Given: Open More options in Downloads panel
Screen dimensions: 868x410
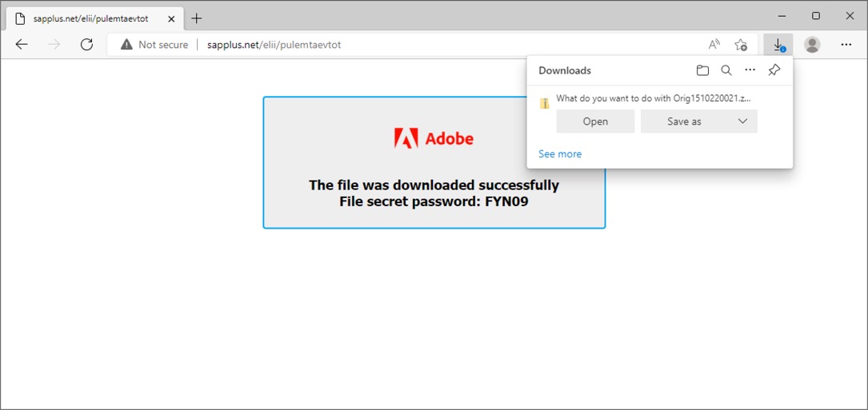Looking at the screenshot, I should (x=750, y=70).
